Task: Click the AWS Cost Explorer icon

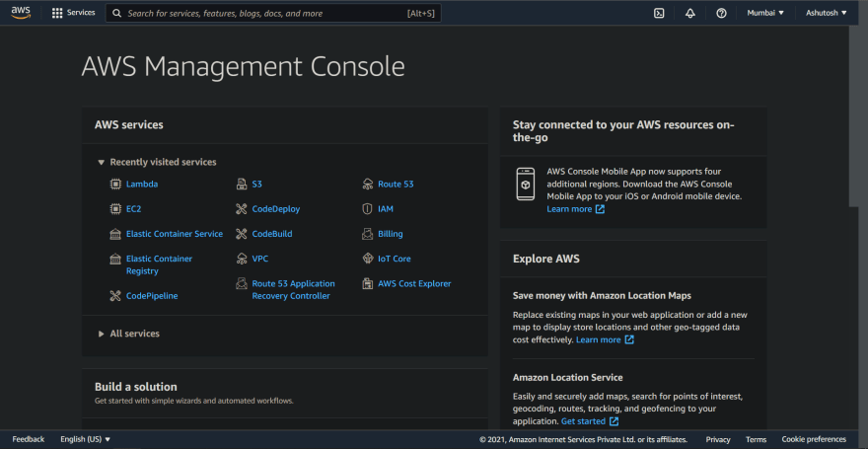Action: point(367,283)
